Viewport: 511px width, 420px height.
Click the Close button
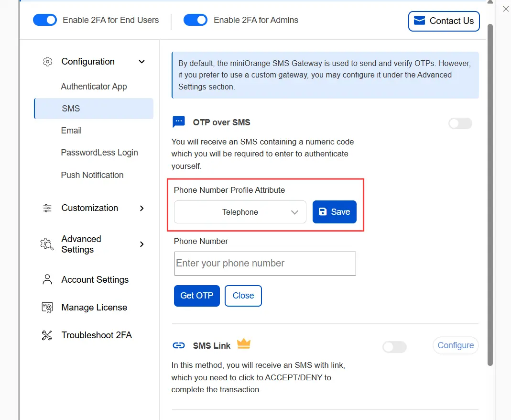point(243,296)
